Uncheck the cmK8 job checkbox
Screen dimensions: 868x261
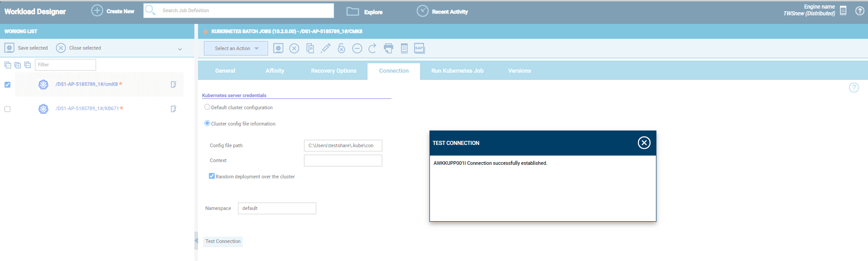[x=7, y=84]
